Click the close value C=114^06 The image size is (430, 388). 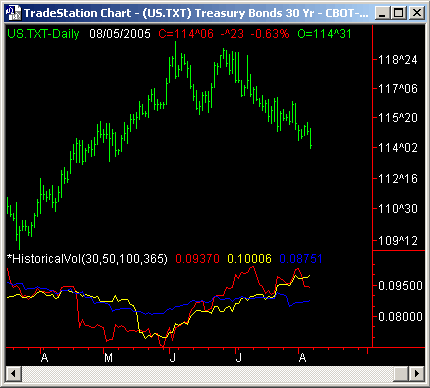point(186,34)
